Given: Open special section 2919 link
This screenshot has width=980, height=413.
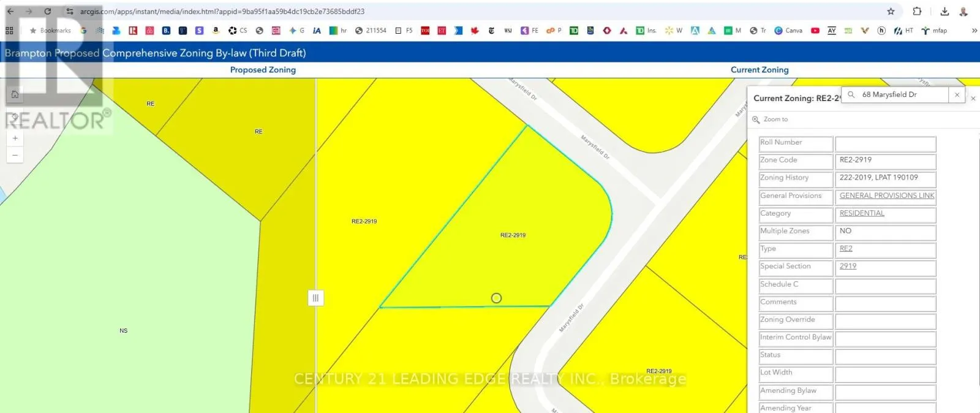Looking at the screenshot, I should tap(848, 267).
